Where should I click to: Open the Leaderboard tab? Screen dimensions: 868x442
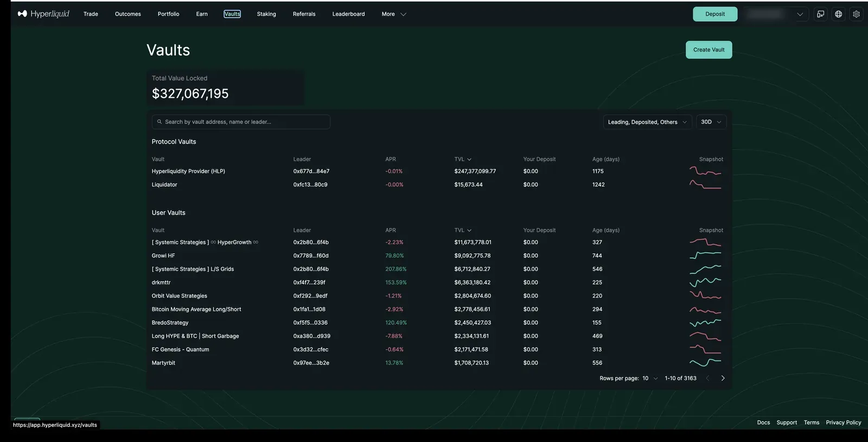348,14
